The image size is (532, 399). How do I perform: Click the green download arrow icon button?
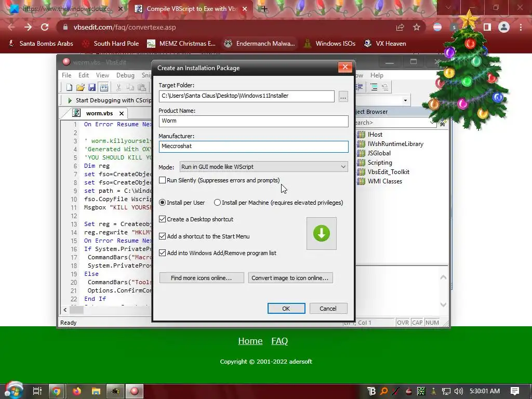(x=321, y=233)
